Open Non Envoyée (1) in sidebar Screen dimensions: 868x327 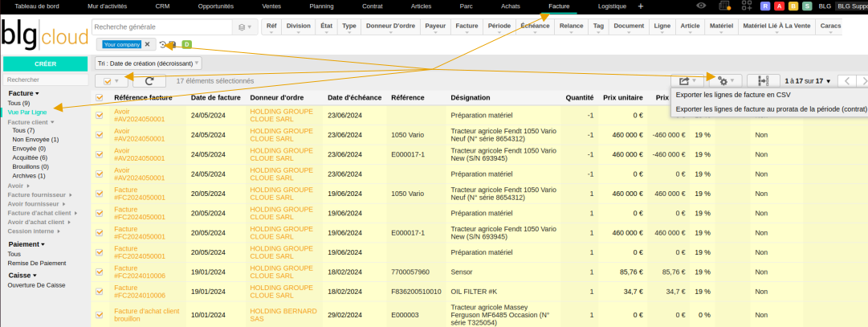(x=35, y=139)
